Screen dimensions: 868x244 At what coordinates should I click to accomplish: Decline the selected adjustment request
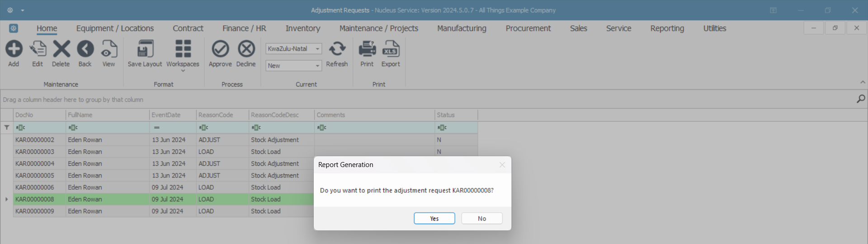pyautogui.click(x=246, y=49)
